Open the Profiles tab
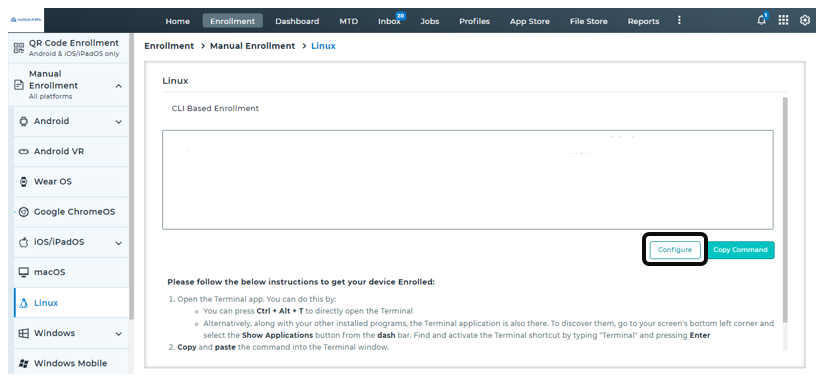Viewport: 820px width, 376px height. tap(474, 21)
